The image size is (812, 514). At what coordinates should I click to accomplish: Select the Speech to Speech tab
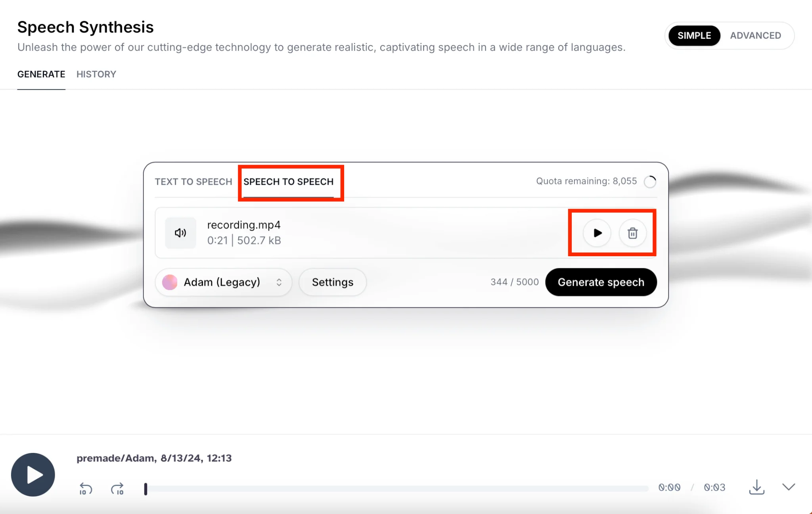(288, 182)
